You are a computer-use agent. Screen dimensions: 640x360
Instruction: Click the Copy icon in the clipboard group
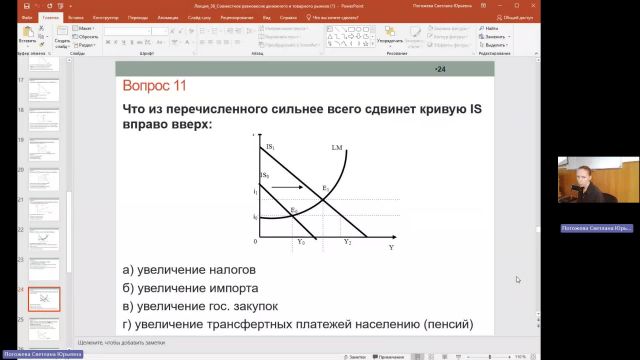pyautogui.click(x=41, y=36)
